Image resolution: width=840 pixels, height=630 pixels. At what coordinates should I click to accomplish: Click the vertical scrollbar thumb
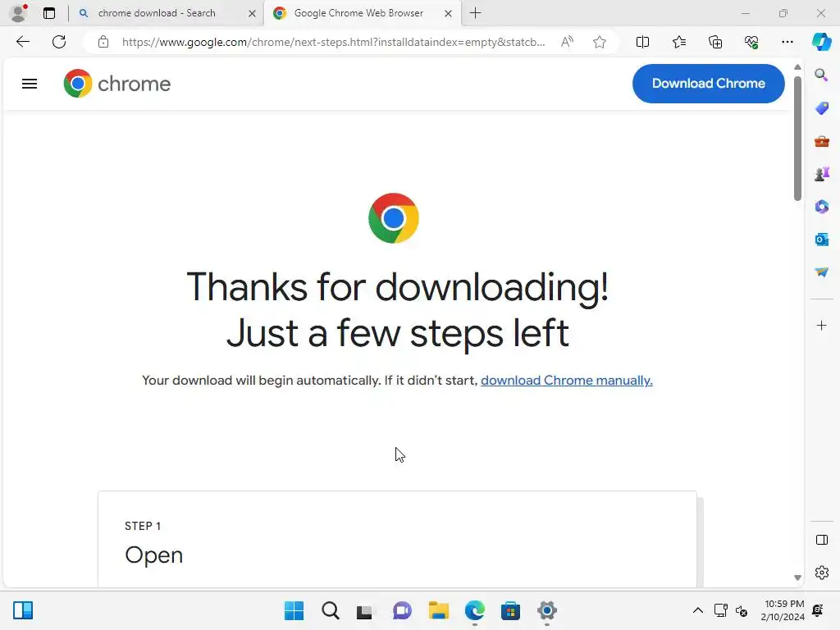797,138
